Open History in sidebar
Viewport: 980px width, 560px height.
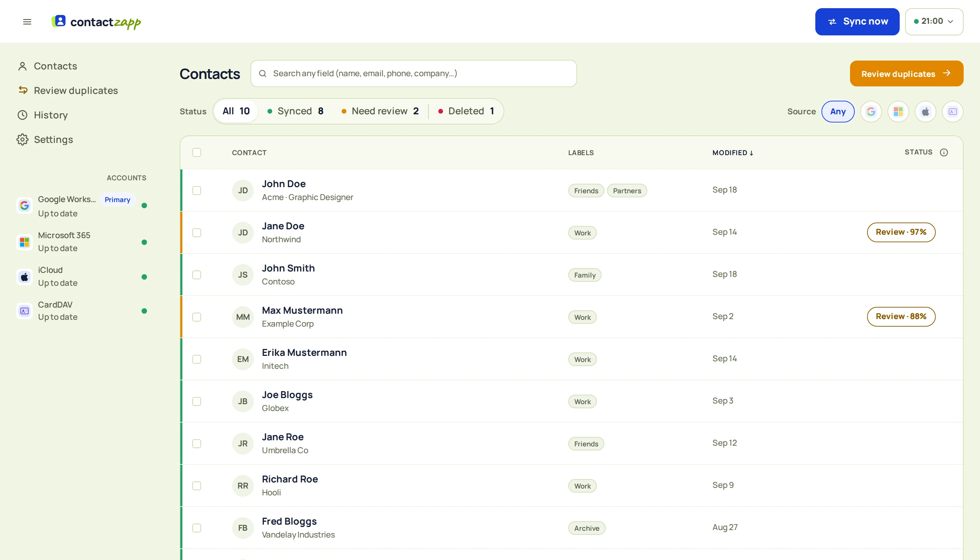point(43,115)
